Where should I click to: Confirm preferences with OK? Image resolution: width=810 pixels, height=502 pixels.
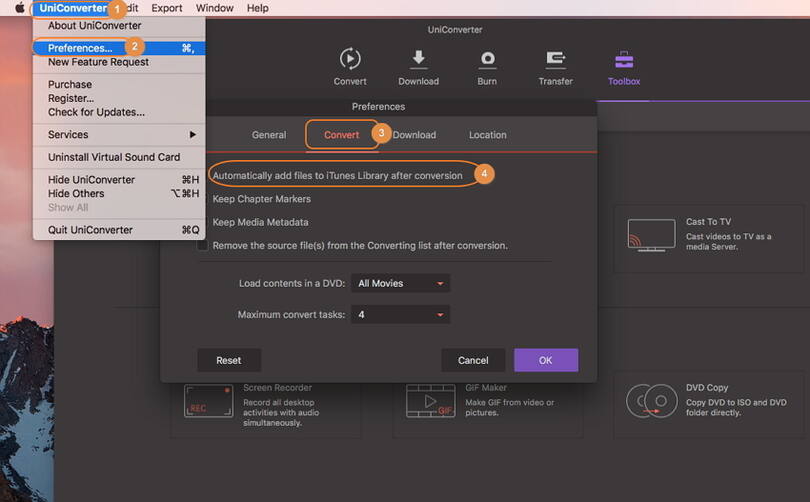click(x=546, y=360)
